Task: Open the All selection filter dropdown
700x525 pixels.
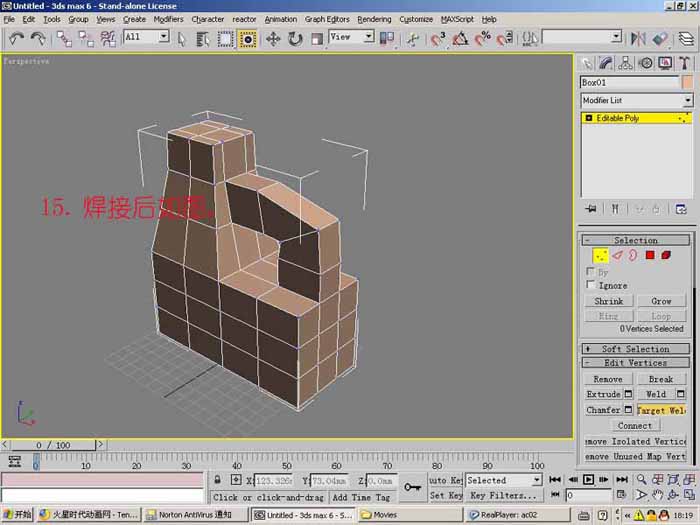Action: pos(146,37)
